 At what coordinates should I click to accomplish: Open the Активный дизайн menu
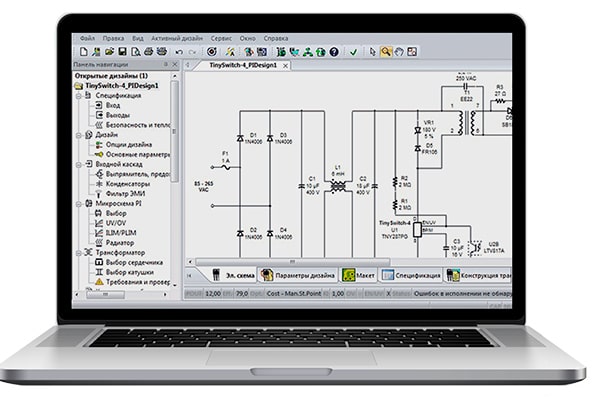(177, 38)
